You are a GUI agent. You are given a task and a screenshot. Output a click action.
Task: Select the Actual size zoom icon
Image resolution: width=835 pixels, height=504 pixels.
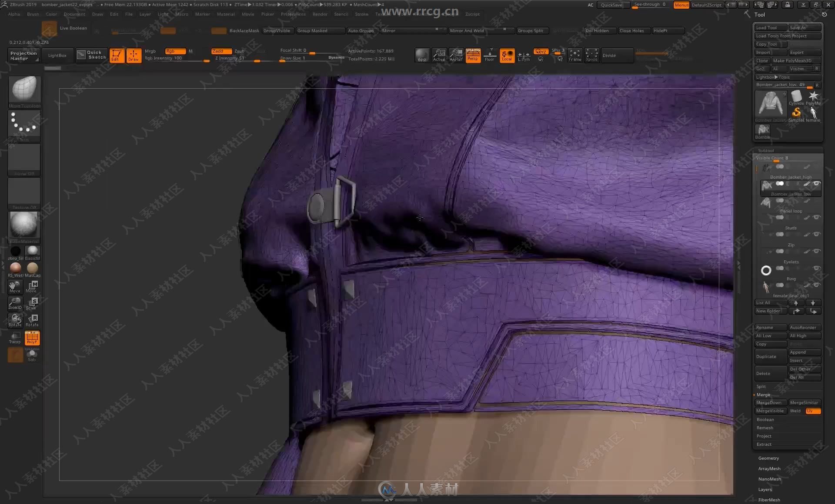[x=439, y=55]
